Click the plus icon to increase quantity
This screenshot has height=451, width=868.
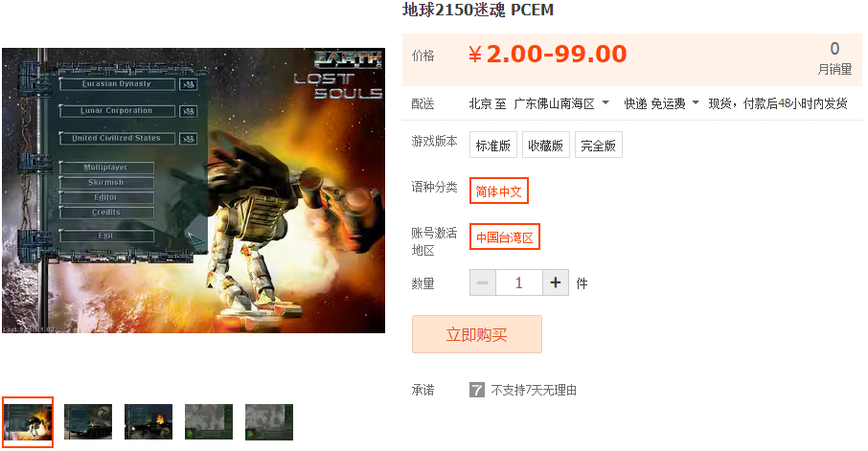(556, 282)
